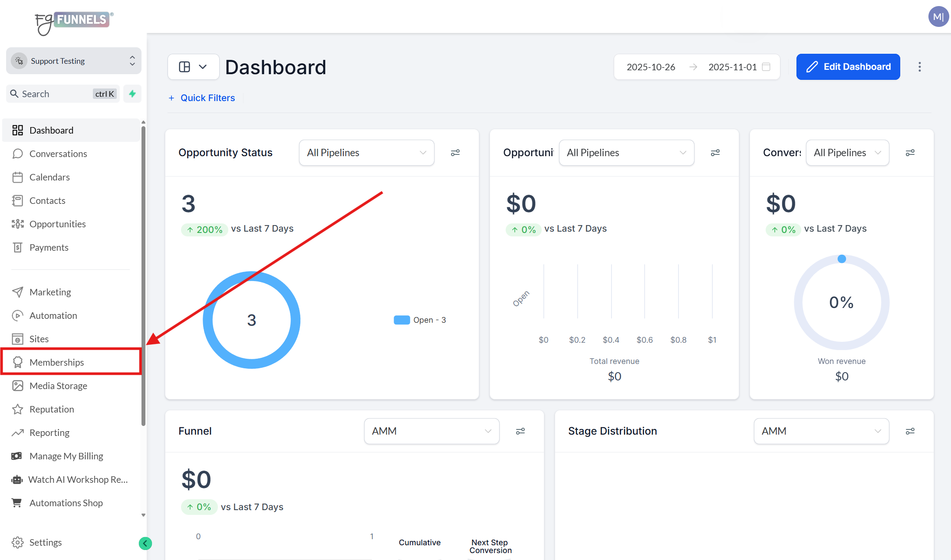Expand the dashboard layout selector dropdown
Image resolution: width=951 pixels, height=560 pixels.
tap(193, 67)
